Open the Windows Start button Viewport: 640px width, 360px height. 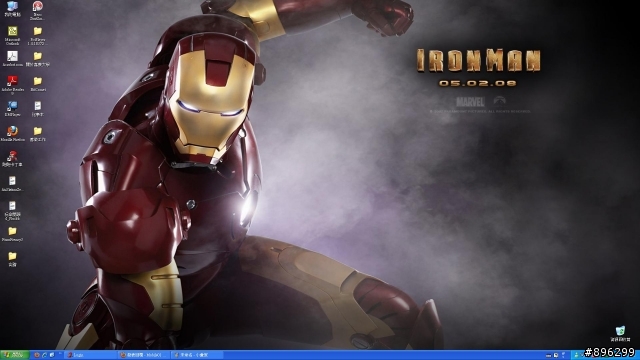15,355
